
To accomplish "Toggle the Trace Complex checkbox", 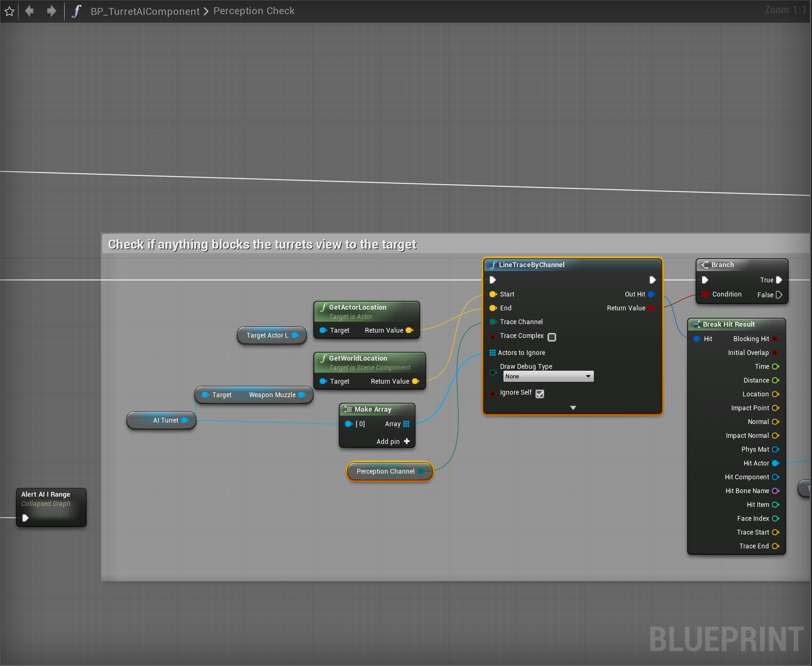I will (x=552, y=337).
